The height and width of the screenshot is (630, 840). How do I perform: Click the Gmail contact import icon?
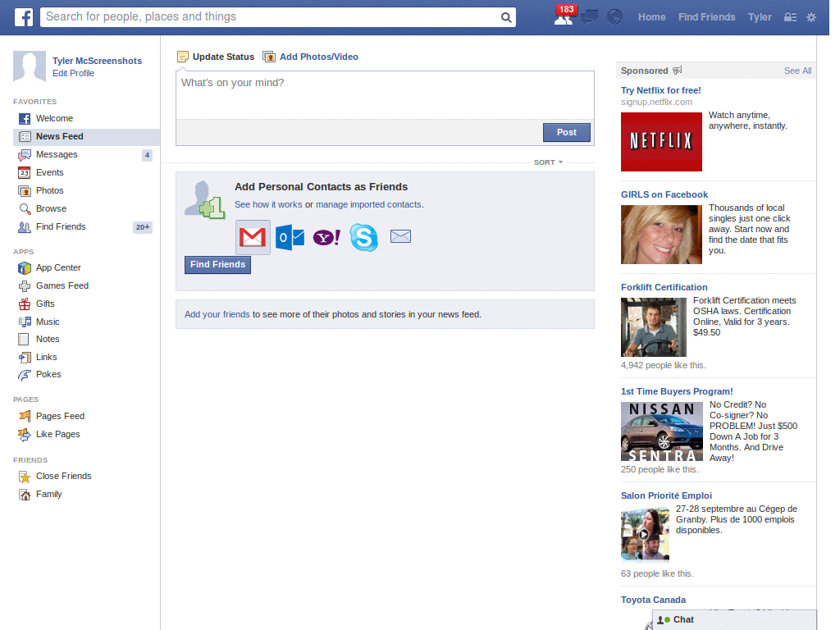coord(253,237)
